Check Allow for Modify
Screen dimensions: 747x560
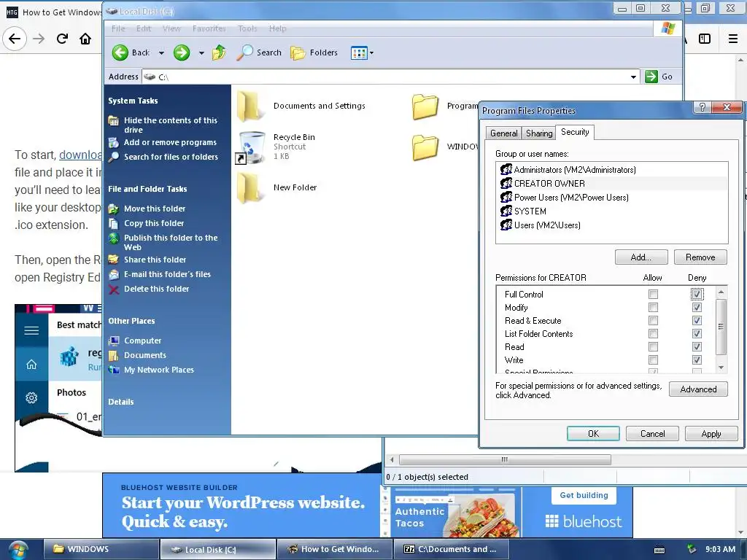pos(653,308)
